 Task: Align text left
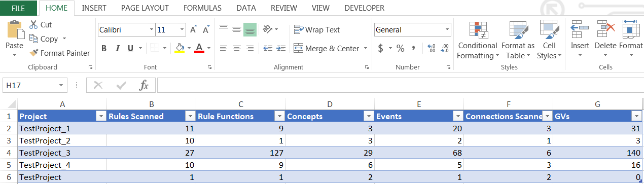click(223, 48)
